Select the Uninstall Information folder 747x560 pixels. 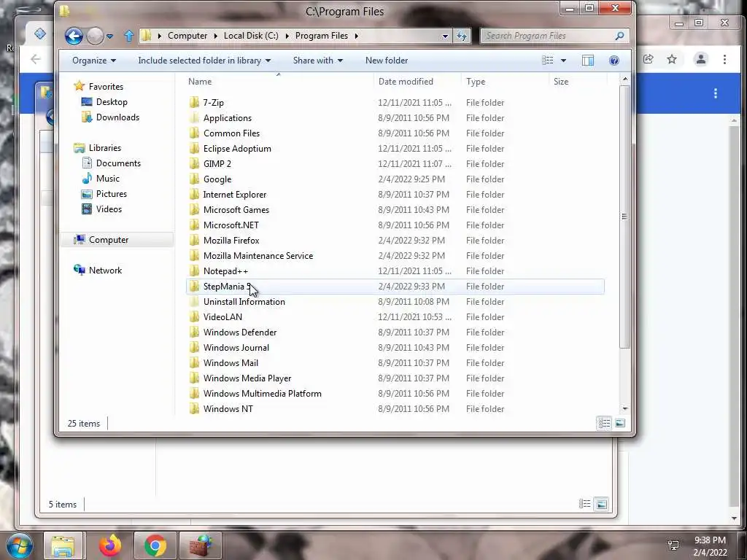pyautogui.click(x=244, y=301)
